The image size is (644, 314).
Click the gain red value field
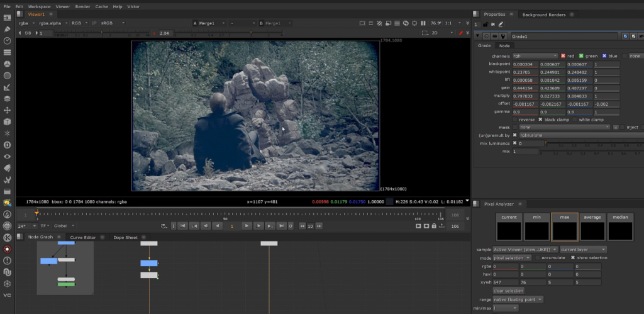526,87
